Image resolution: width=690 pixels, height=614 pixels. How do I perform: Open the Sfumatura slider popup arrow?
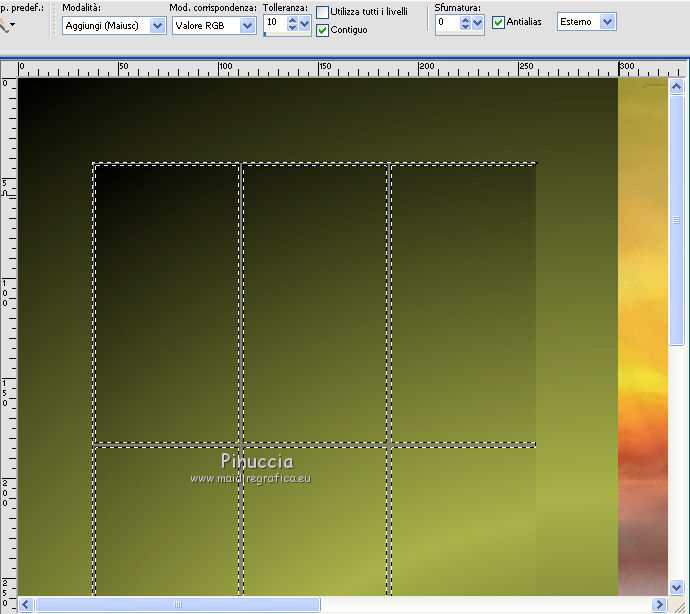pos(478,24)
